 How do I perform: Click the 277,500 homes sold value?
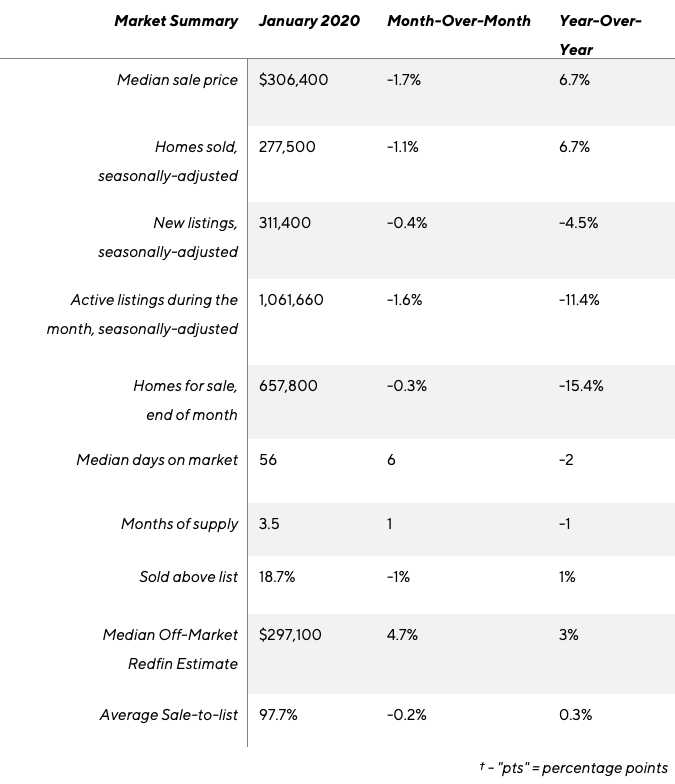[287, 147]
